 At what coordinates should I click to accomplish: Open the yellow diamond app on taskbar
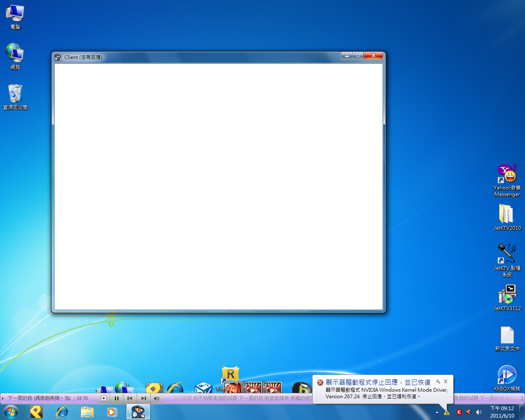click(x=37, y=412)
